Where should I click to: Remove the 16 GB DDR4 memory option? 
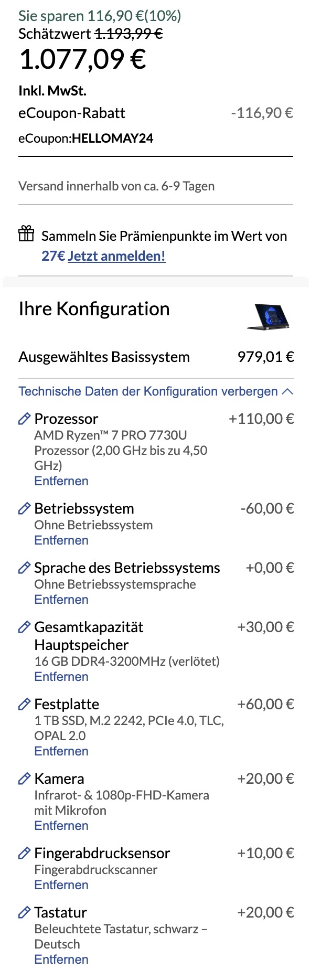point(61,677)
